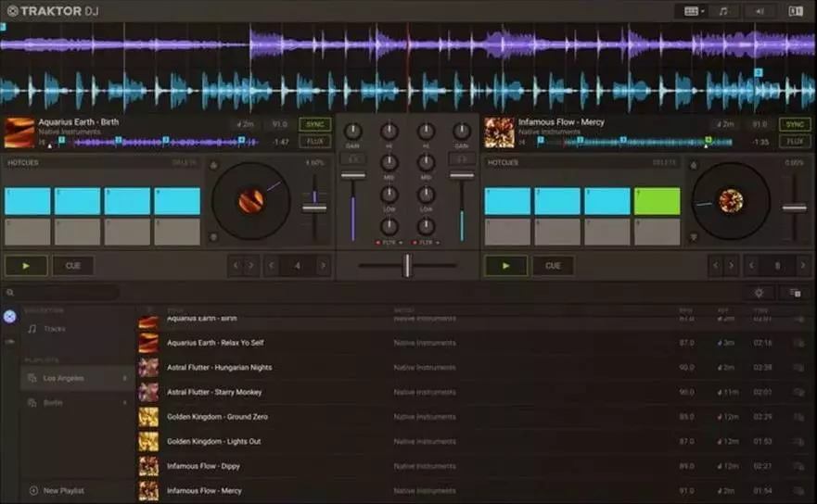Increase the right deck loop size

coord(802,266)
